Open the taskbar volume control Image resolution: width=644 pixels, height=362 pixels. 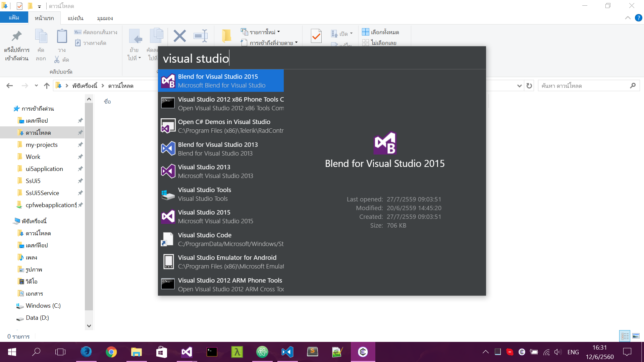coord(557,352)
